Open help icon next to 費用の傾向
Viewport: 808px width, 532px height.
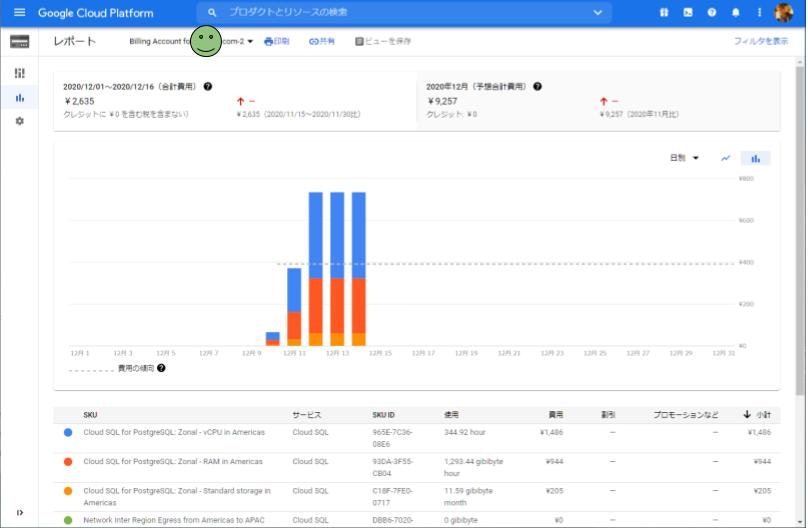tap(161, 368)
